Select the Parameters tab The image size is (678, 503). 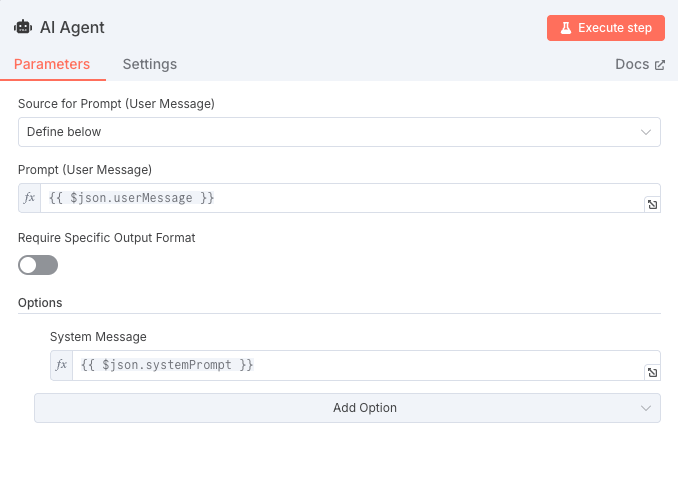point(52,64)
